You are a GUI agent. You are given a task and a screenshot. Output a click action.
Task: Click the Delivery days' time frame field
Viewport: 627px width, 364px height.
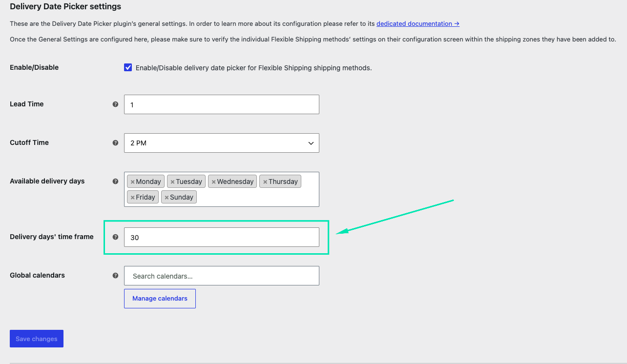(222, 237)
